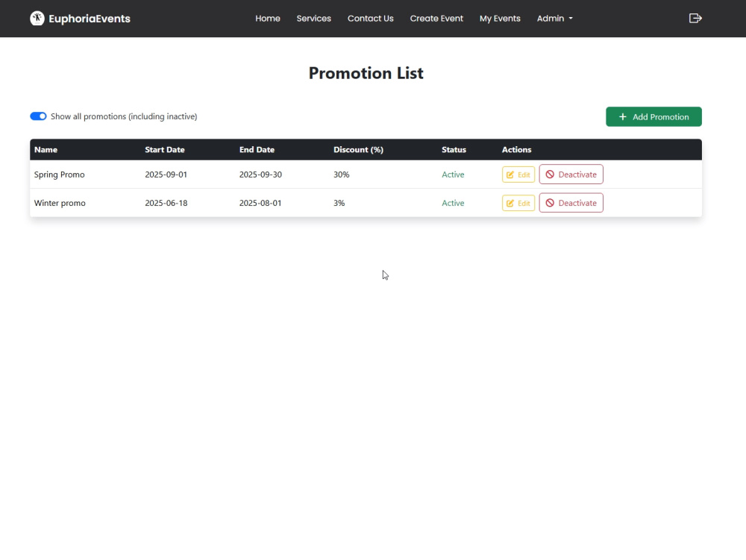Click the logout icon in navbar

pyautogui.click(x=695, y=18)
